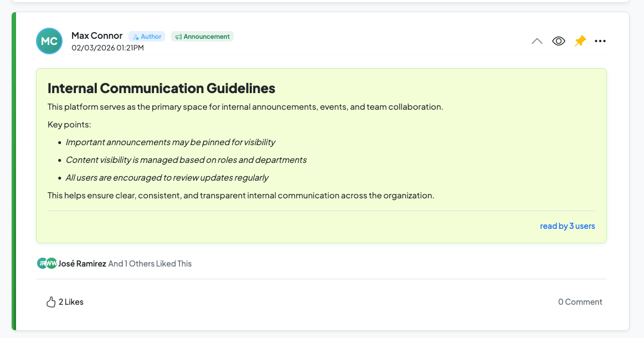Collapse the announcement post with the chevron
This screenshot has height=338, width=644.
pyautogui.click(x=537, y=40)
